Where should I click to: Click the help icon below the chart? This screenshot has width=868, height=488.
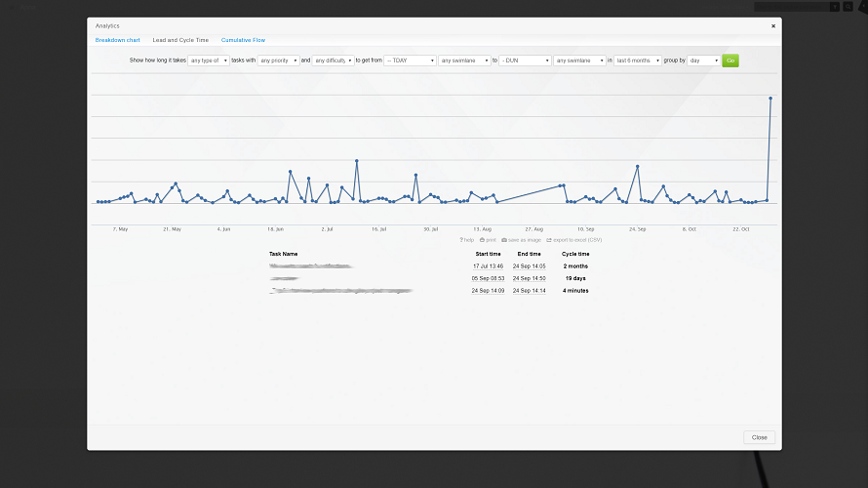click(461, 239)
